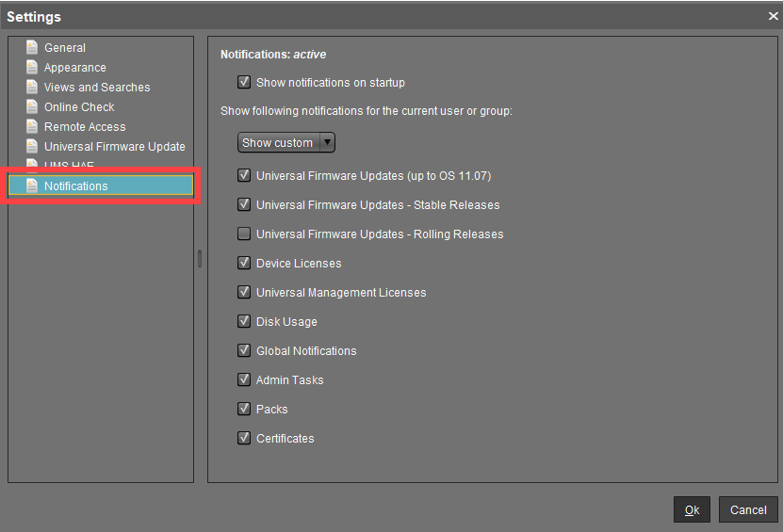Image resolution: width=783 pixels, height=532 pixels.
Task: Close the Settings dialog with X
Action: 773,16
